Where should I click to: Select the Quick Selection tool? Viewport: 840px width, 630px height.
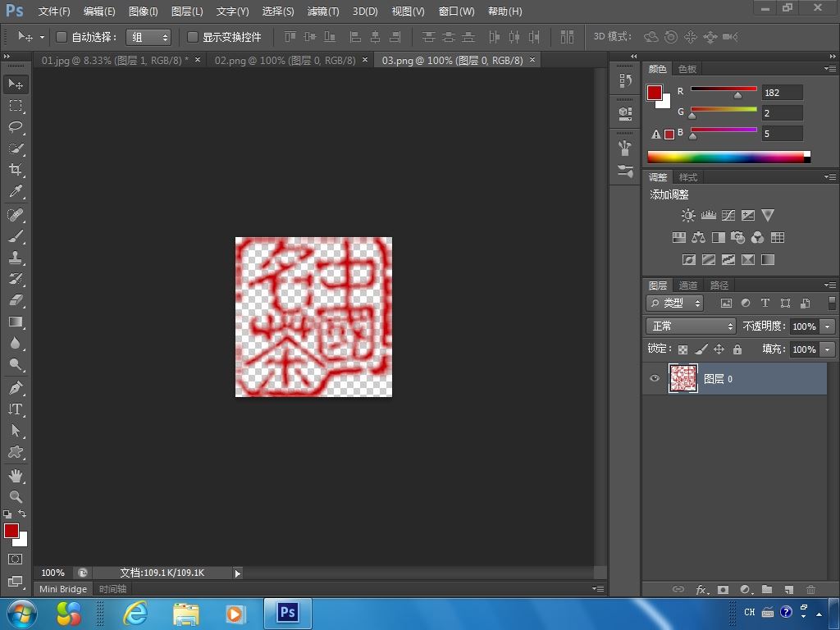[16, 148]
